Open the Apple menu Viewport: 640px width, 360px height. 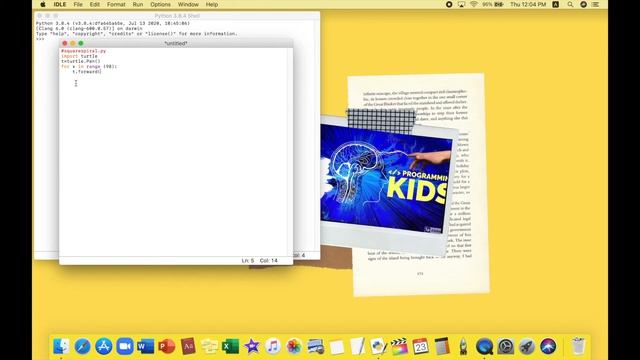click(43, 4)
